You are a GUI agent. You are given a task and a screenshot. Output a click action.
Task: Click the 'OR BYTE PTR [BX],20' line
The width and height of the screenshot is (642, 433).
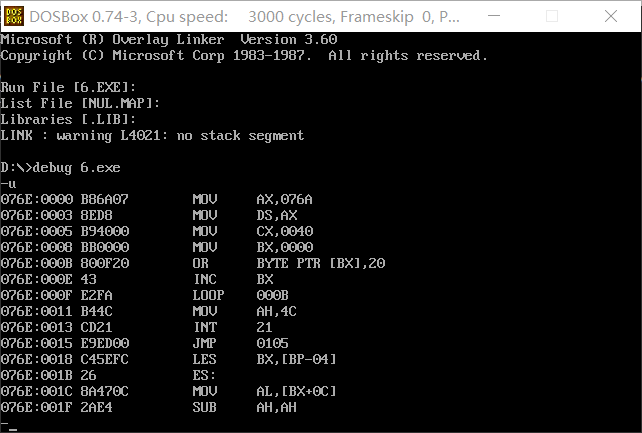(x=193, y=263)
